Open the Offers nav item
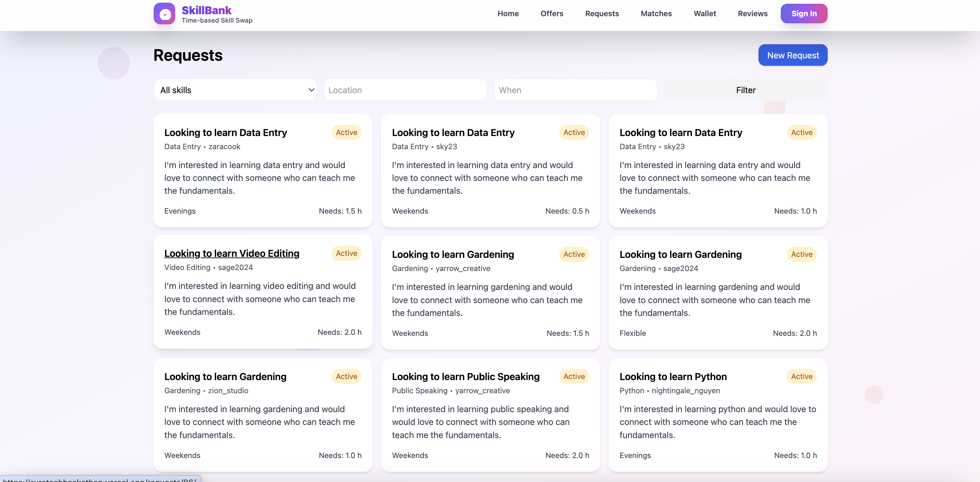Image resolution: width=980 pixels, height=482 pixels. click(552, 14)
